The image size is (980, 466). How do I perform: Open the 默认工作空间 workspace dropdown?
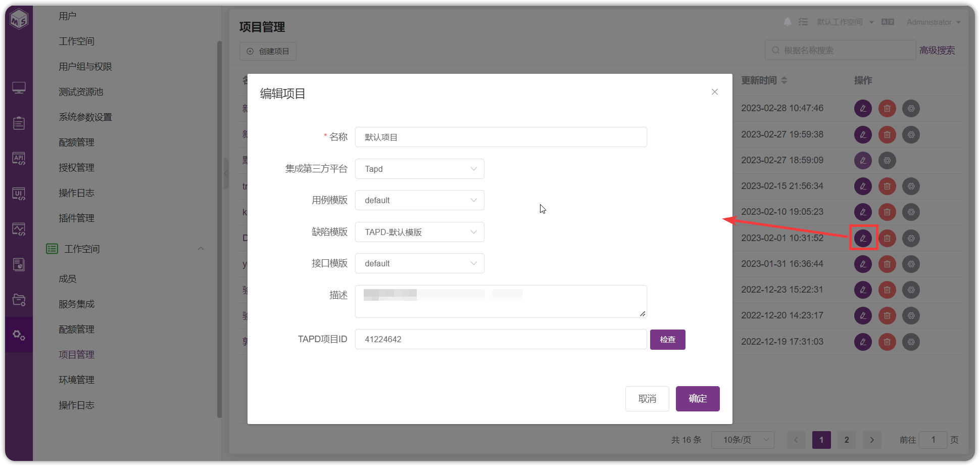[x=845, y=22]
